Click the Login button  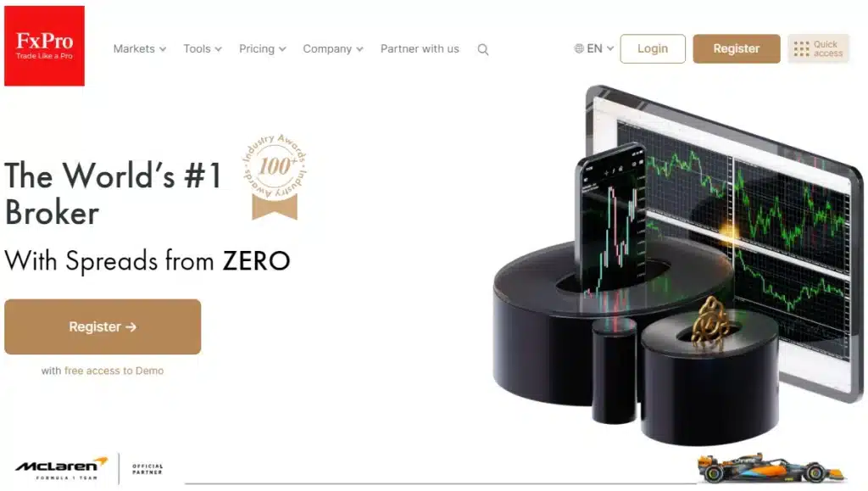pos(653,48)
